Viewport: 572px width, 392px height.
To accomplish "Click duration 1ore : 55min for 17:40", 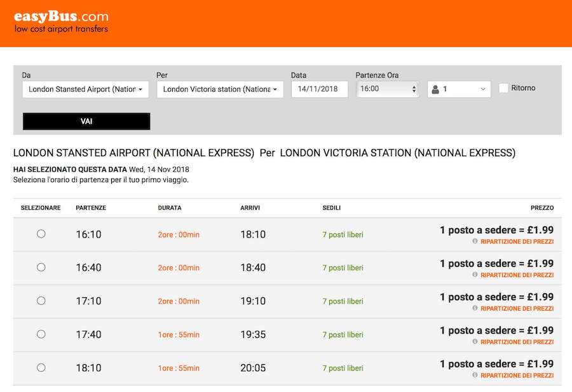I will click(x=179, y=335).
